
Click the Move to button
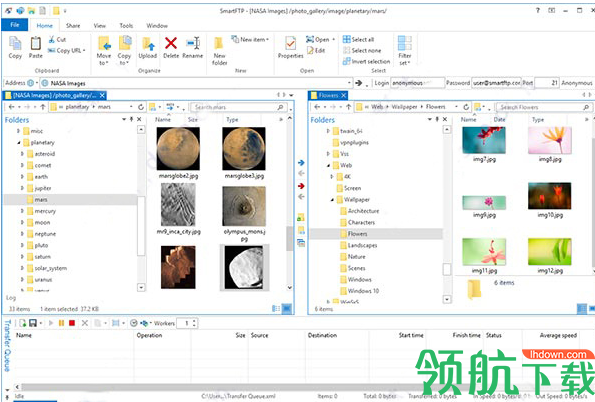coord(104,50)
